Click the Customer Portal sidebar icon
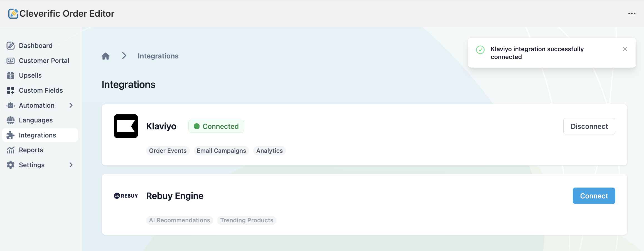 (x=11, y=61)
